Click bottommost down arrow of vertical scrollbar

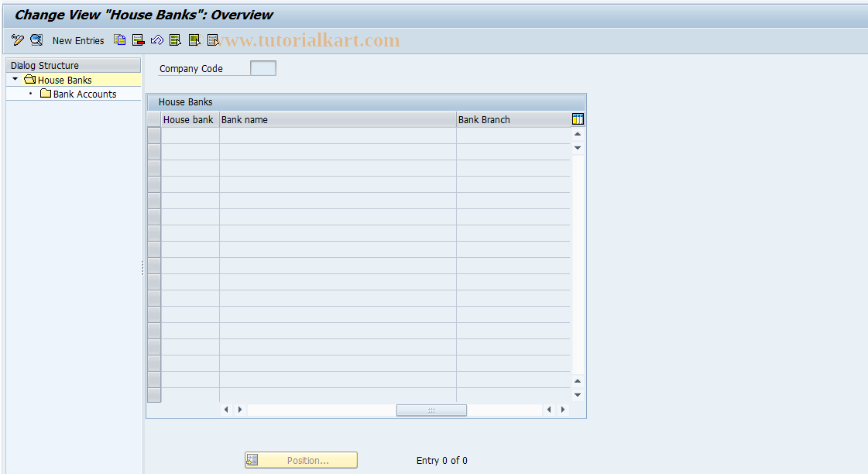coord(578,395)
